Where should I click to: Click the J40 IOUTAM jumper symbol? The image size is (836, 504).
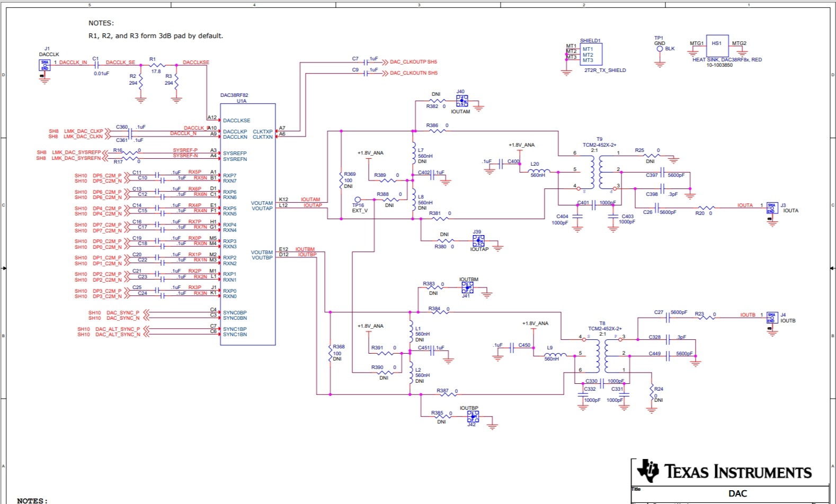pos(462,101)
